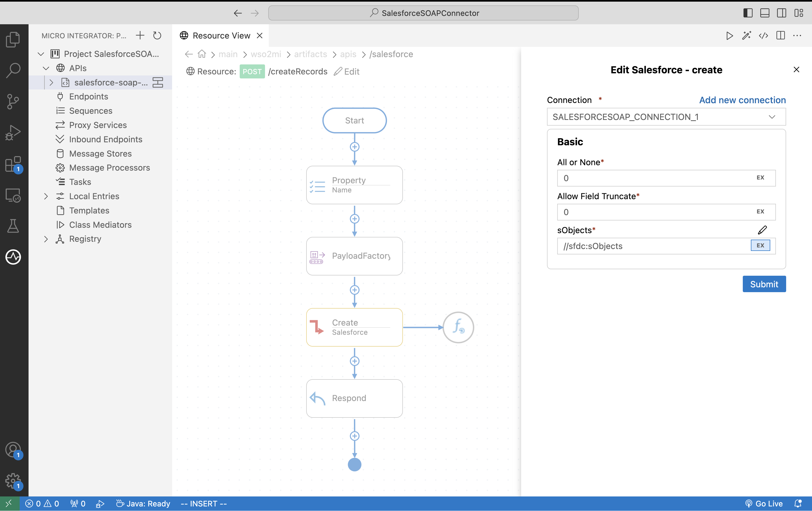Customize layout icon in title bar

799,13
